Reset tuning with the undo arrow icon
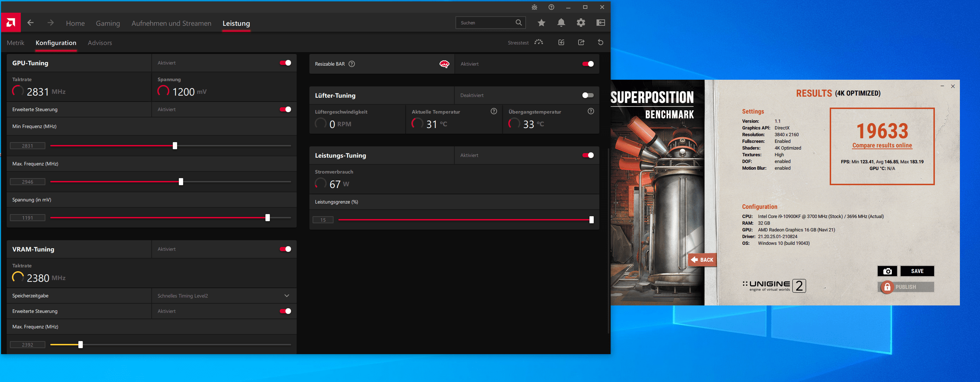 click(x=601, y=42)
